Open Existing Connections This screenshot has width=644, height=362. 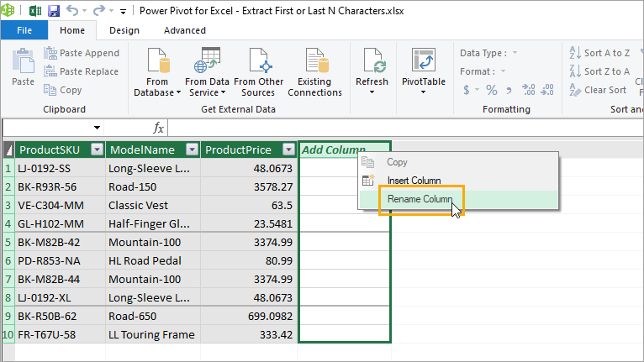point(314,72)
